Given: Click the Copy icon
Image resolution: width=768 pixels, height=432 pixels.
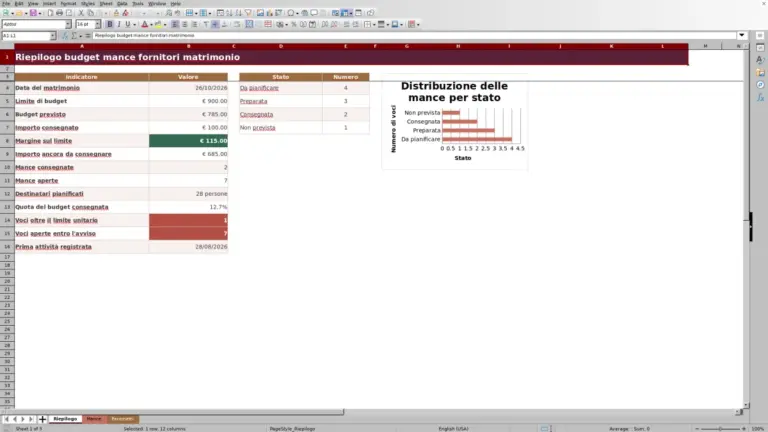Looking at the screenshot, I should [91, 13].
